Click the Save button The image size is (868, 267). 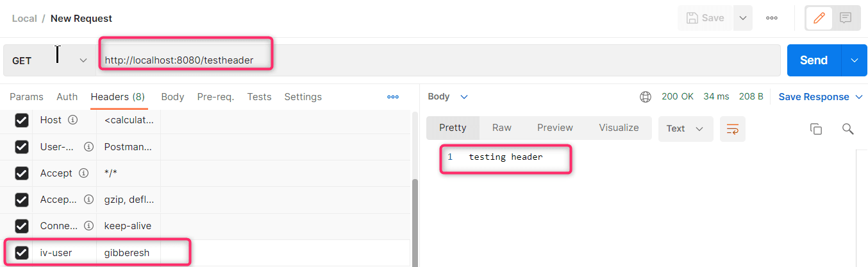(705, 18)
